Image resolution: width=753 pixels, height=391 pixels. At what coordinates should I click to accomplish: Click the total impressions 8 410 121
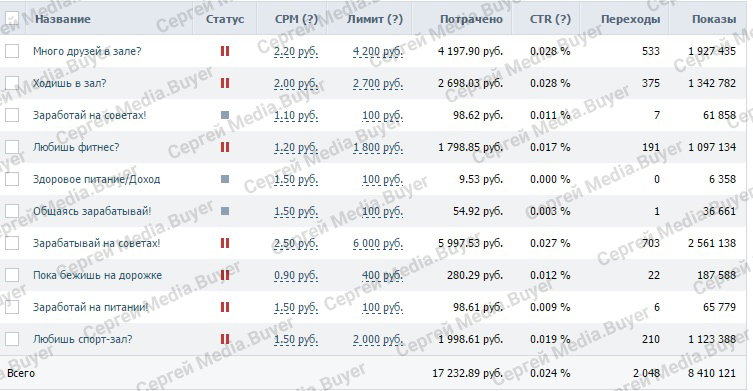click(x=712, y=373)
